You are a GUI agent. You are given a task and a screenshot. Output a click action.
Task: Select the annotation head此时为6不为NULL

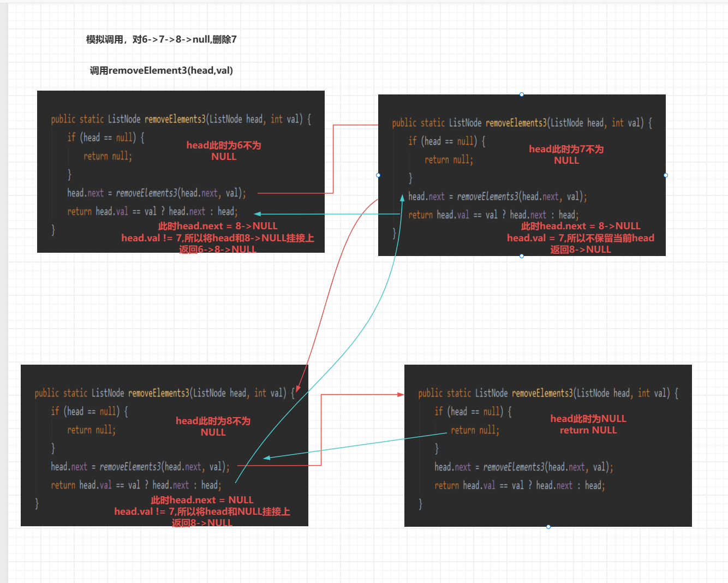pos(224,151)
